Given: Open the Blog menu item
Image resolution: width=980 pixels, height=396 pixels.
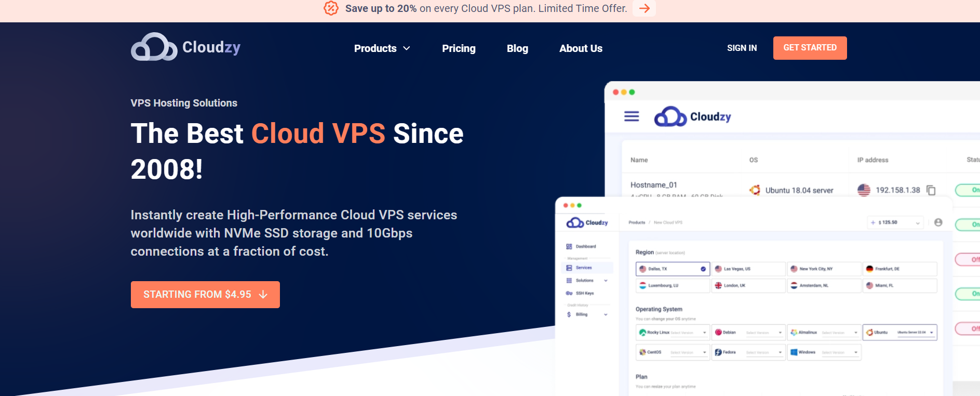Looking at the screenshot, I should pyautogui.click(x=517, y=48).
